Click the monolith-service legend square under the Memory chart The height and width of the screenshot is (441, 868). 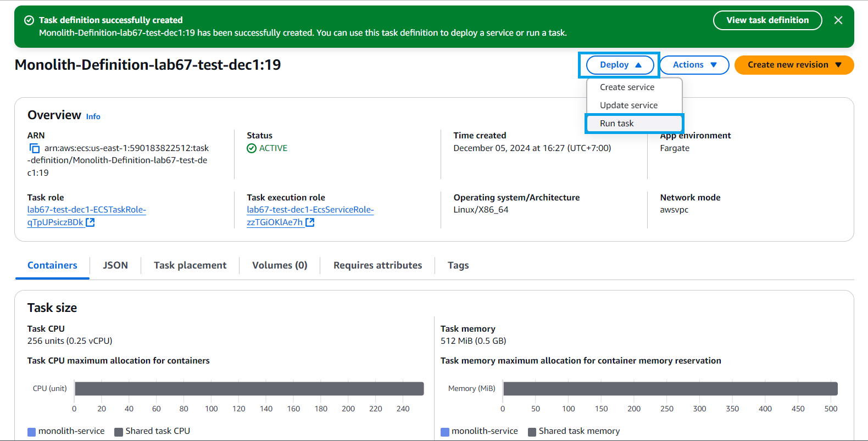tap(445, 432)
